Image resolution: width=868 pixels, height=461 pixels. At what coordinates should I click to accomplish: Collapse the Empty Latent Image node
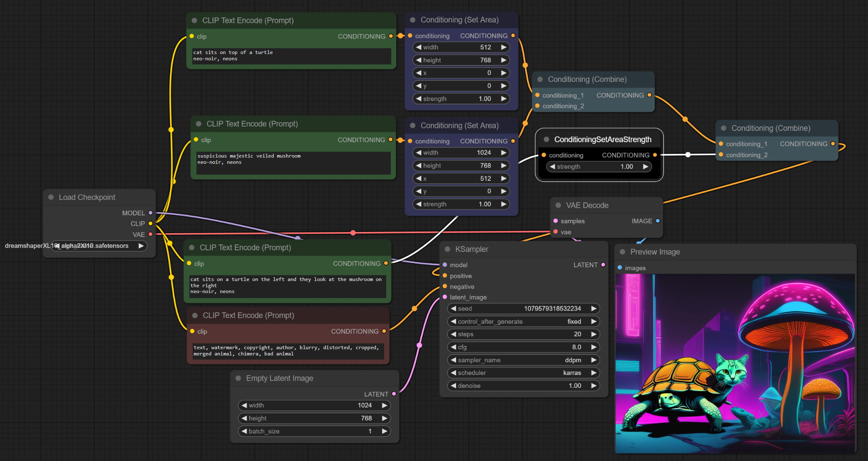pyautogui.click(x=238, y=378)
